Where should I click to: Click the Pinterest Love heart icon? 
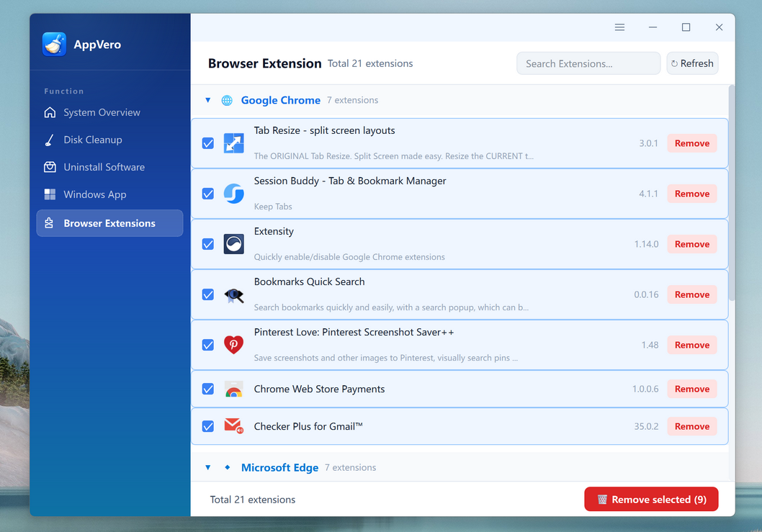coord(234,345)
